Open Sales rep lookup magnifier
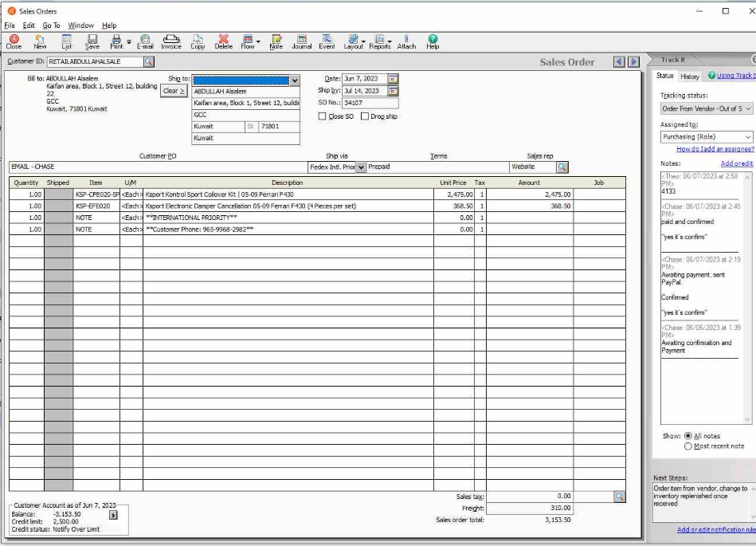This screenshot has width=756, height=546. 562,167
